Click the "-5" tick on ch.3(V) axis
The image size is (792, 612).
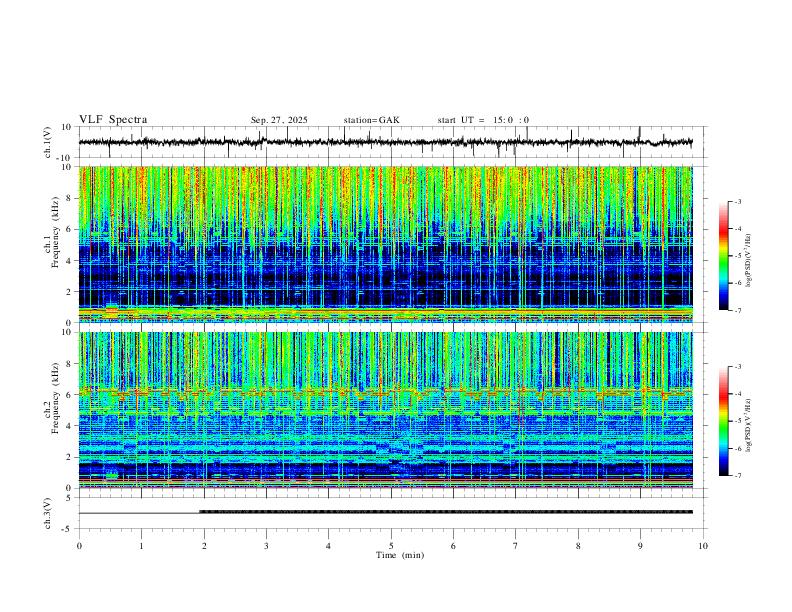(67, 529)
